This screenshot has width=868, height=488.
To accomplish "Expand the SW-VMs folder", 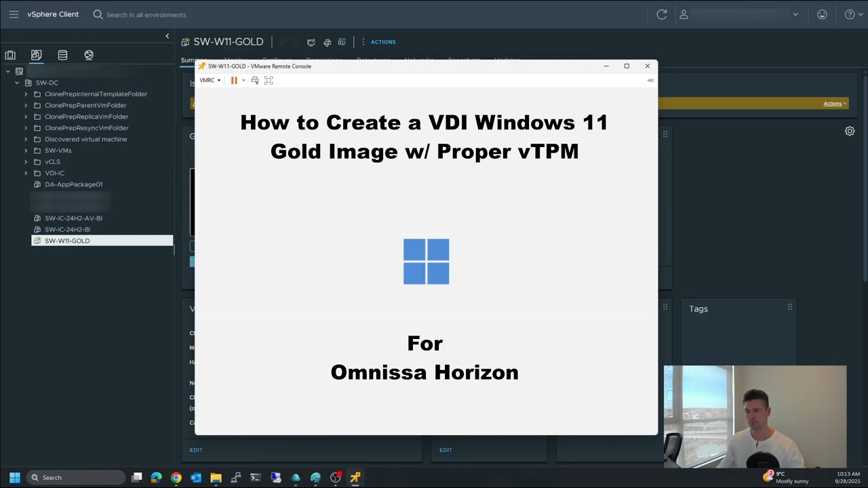I will 26,150.
